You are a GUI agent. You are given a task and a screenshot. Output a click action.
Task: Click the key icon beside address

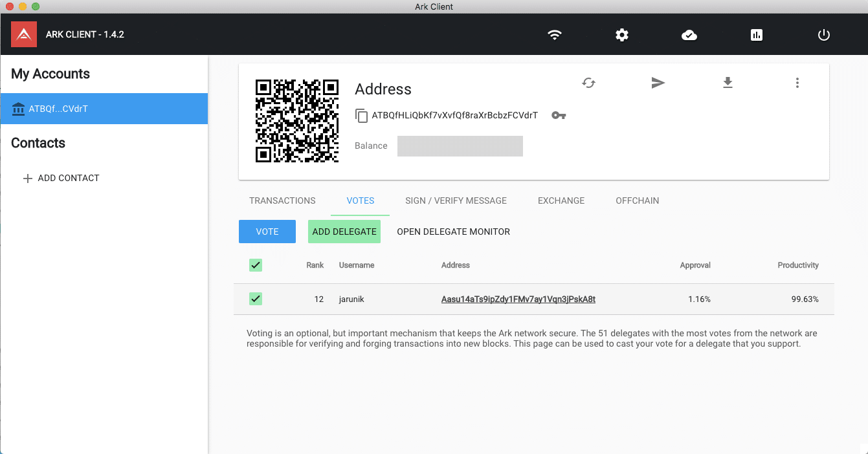click(559, 116)
